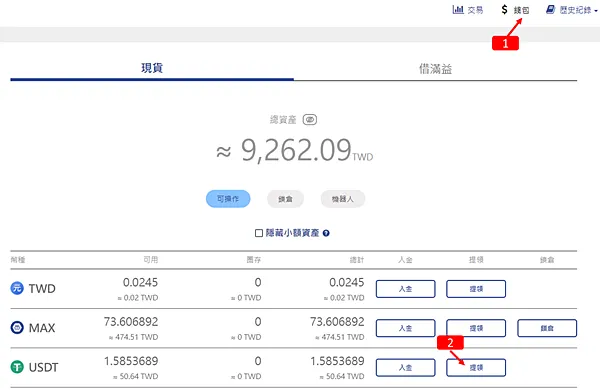Screen dimensions: 600x391
Task: Click 入金 button in USDT row
Action: (x=405, y=368)
